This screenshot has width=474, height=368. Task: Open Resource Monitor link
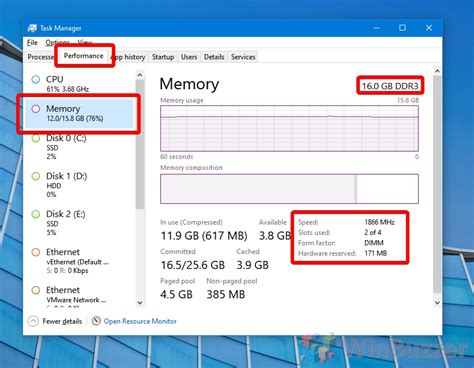[x=140, y=321]
